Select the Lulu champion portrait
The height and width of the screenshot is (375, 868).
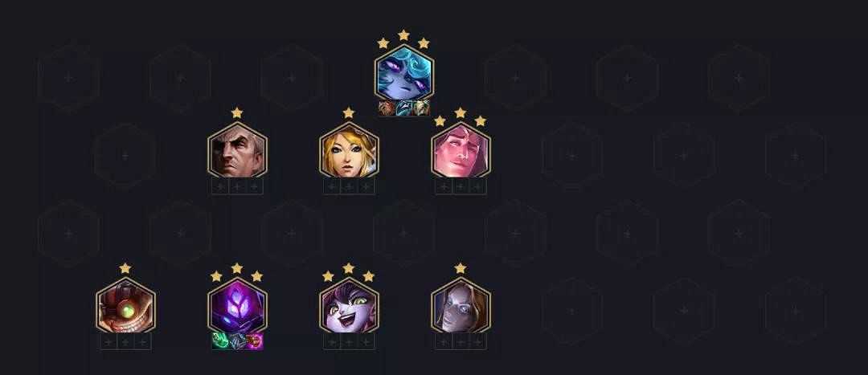[x=349, y=306]
